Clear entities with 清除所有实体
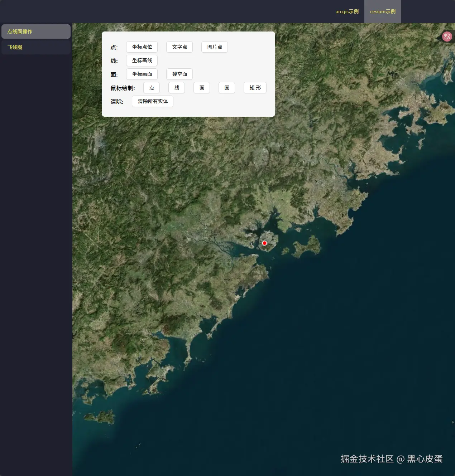455x476 pixels. tap(153, 101)
